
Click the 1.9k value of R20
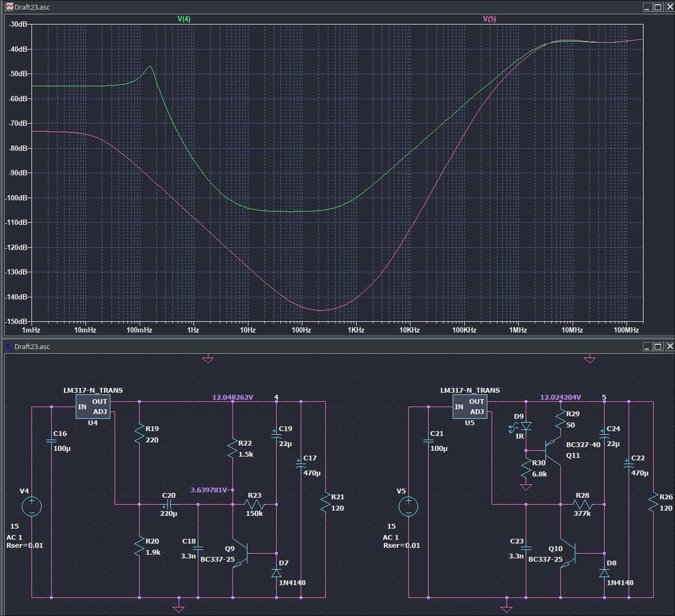coord(153,552)
